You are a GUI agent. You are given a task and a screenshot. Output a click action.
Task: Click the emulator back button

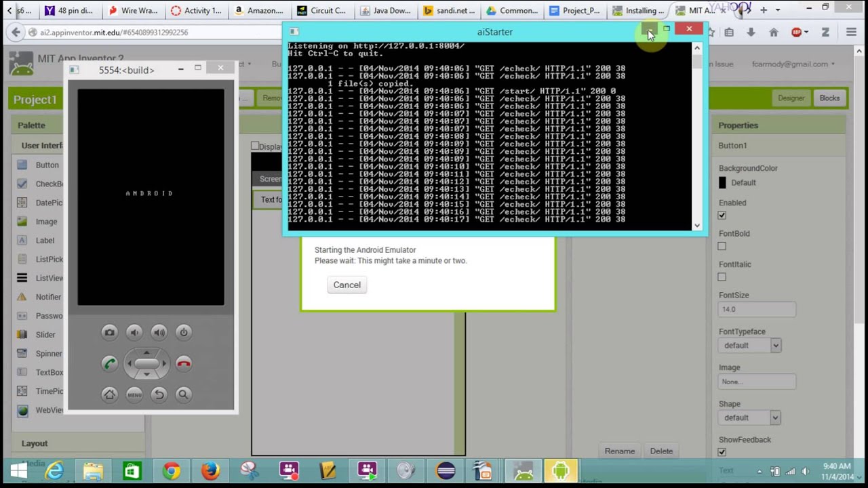pos(159,394)
